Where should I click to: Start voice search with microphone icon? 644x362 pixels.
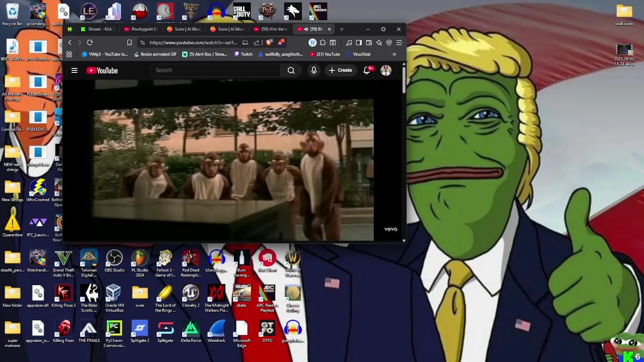[x=314, y=70]
